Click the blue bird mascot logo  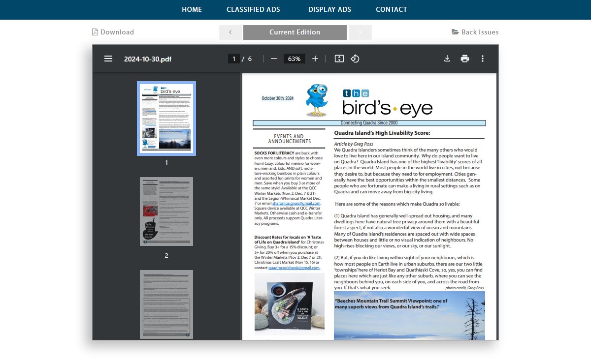coord(317,100)
